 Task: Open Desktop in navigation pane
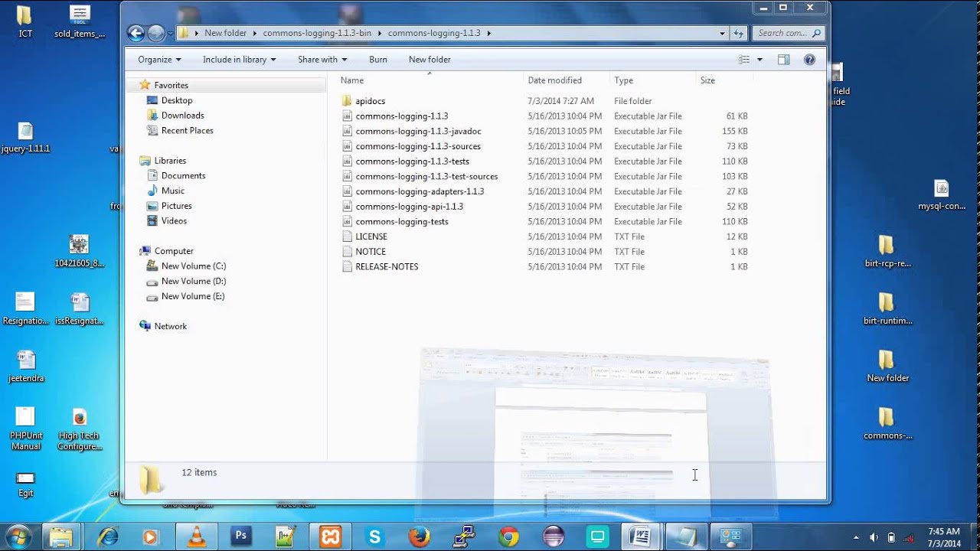tap(177, 100)
